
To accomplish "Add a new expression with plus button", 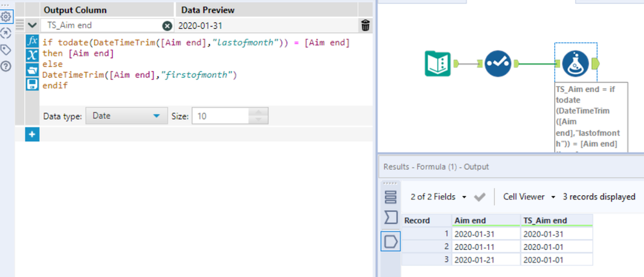I will pyautogui.click(x=32, y=134).
